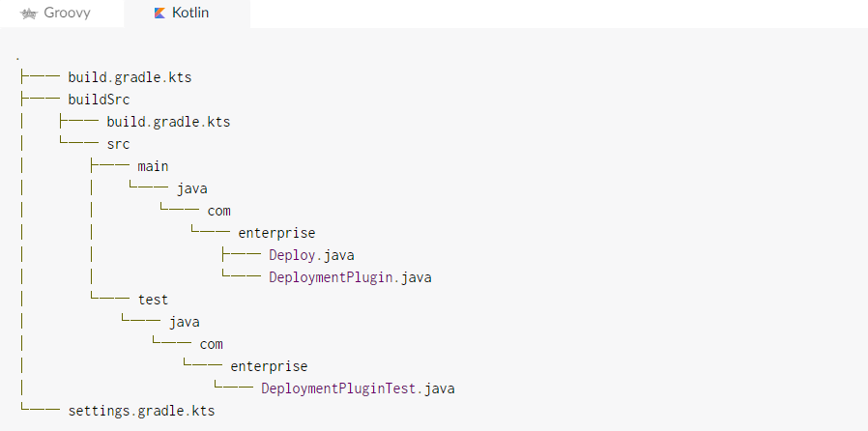Click the java folder under main
Screen dimensions: 868x431
(x=191, y=188)
